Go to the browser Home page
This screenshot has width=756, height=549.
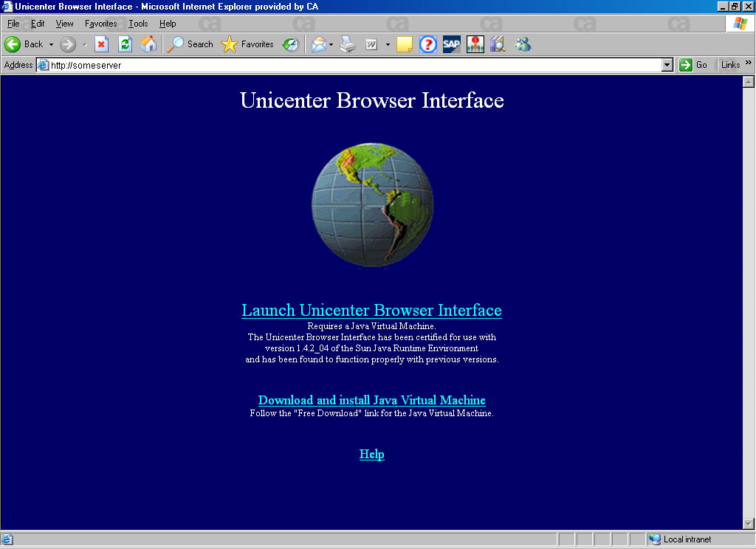click(148, 44)
